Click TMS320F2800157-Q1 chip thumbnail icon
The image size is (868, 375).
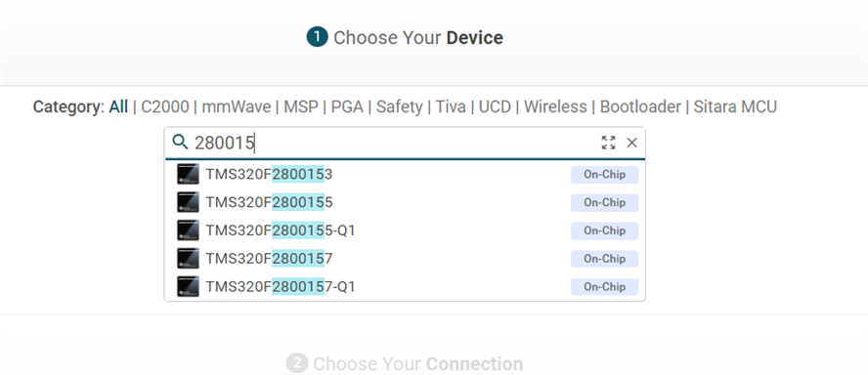click(x=189, y=286)
